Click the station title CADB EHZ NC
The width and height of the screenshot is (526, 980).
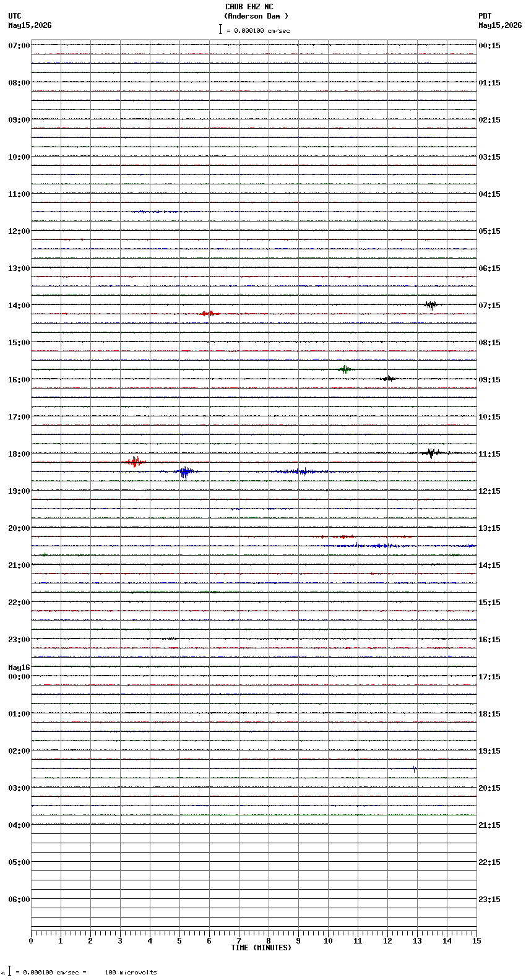click(249, 7)
